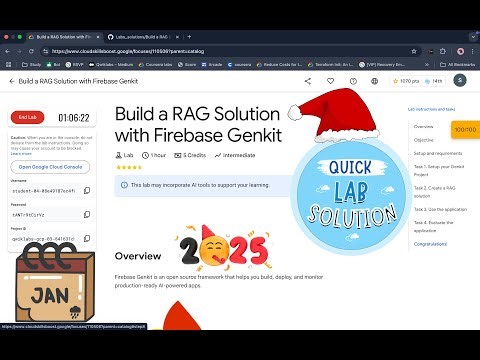Close the Build a RAG Solution tab
Image resolution: width=480 pixels, height=360 pixels.
[98, 37]
